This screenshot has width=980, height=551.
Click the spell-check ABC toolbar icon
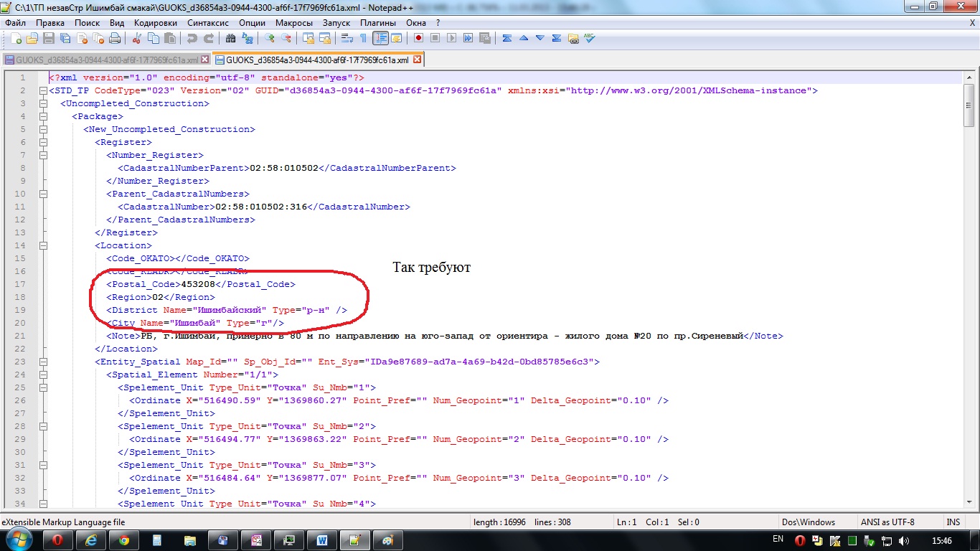tap(589, 38)
